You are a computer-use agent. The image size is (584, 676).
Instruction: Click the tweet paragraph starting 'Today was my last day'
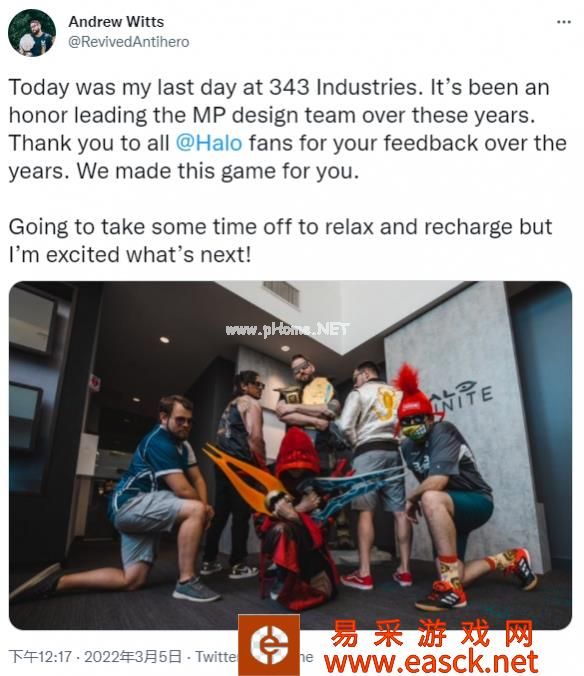point(287,129)
